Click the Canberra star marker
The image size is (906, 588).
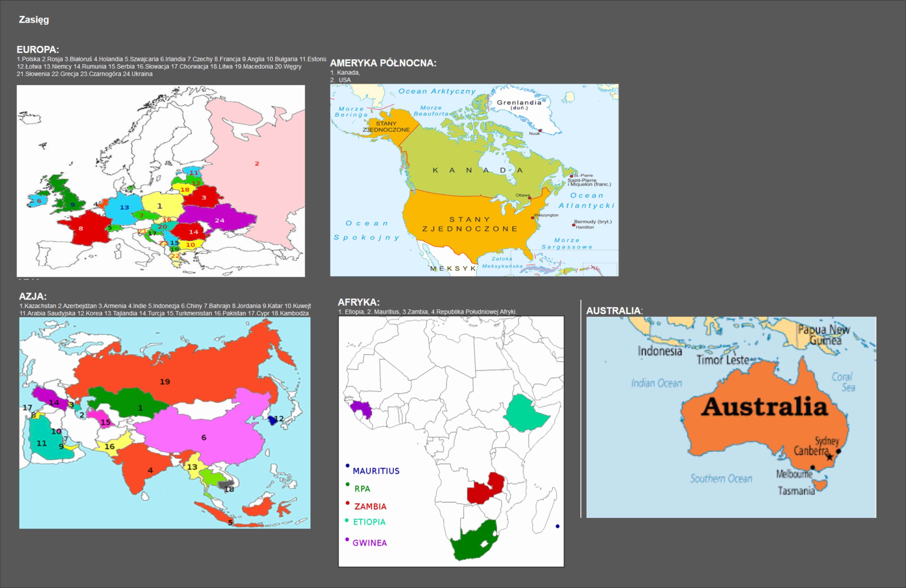point(830,457)
